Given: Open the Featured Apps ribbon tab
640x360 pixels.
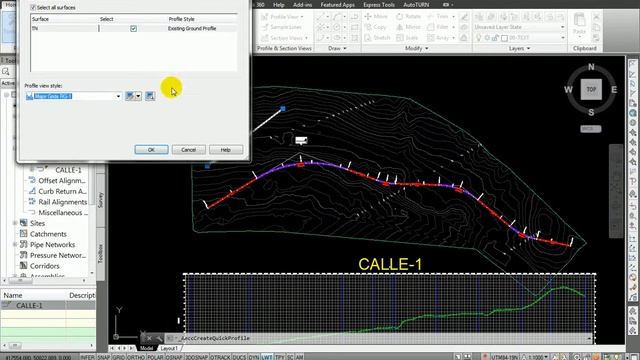Looking at the screenshot, I should (338, 5).
